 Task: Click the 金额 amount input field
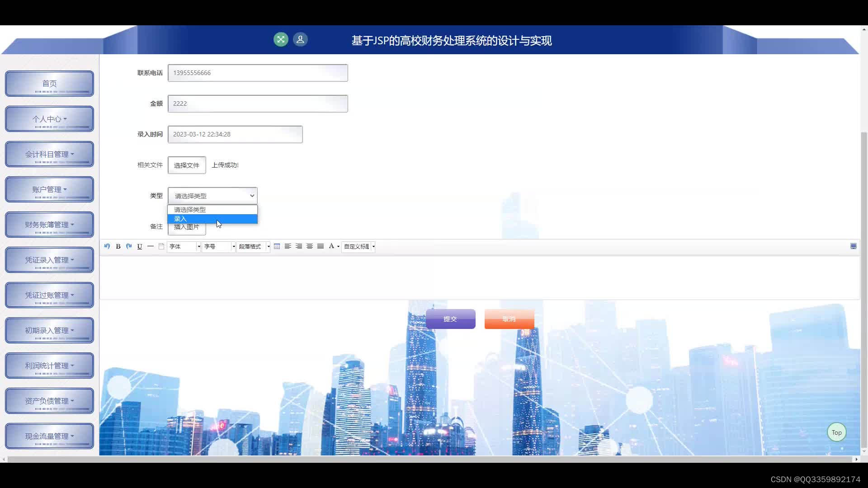[x=258, y=103]
